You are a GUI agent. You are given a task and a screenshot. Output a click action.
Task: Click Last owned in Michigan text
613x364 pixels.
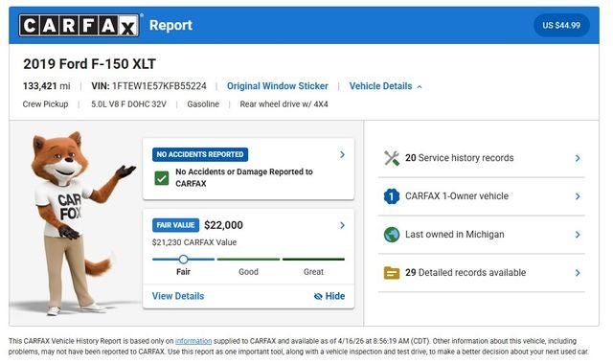pos(455,235)
